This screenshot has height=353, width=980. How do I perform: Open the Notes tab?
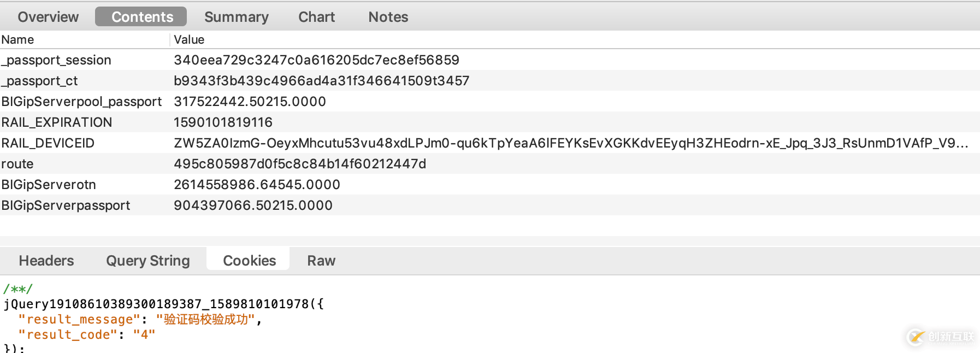tap(388, 17)
